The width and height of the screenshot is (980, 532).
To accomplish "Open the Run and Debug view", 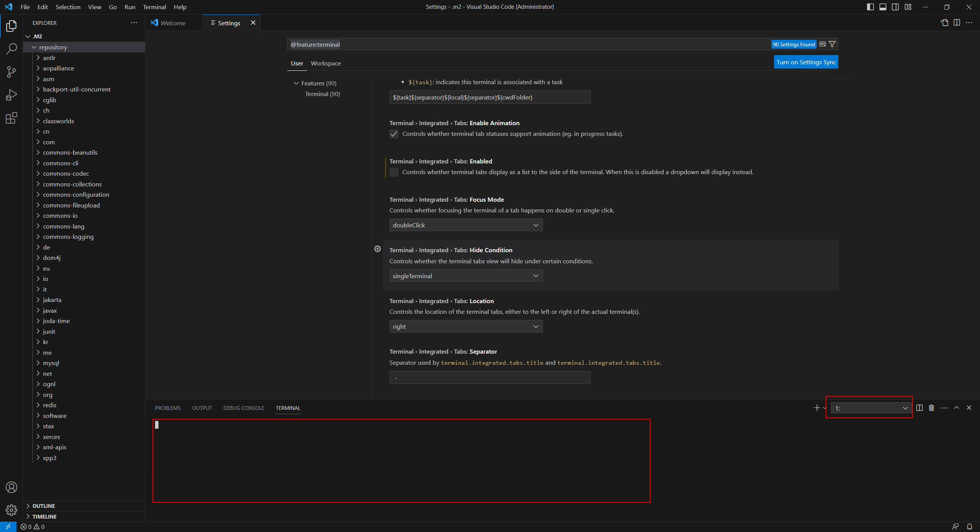I will (11, 95).
